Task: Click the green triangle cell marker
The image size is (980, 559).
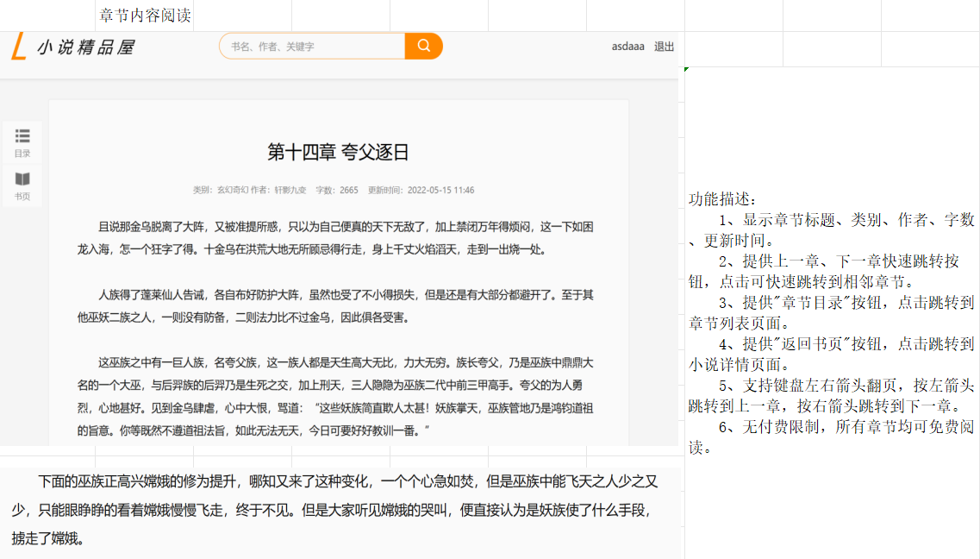Action: point(686,69)
